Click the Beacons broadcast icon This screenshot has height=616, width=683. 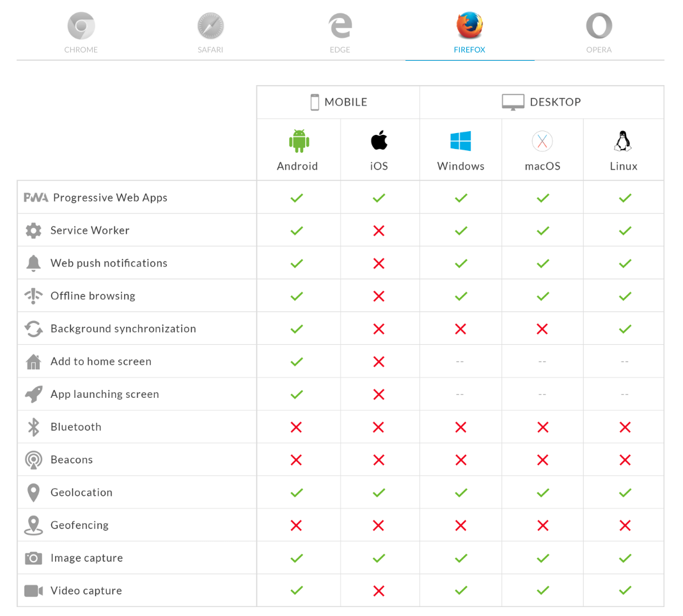(x=33, y=460)
